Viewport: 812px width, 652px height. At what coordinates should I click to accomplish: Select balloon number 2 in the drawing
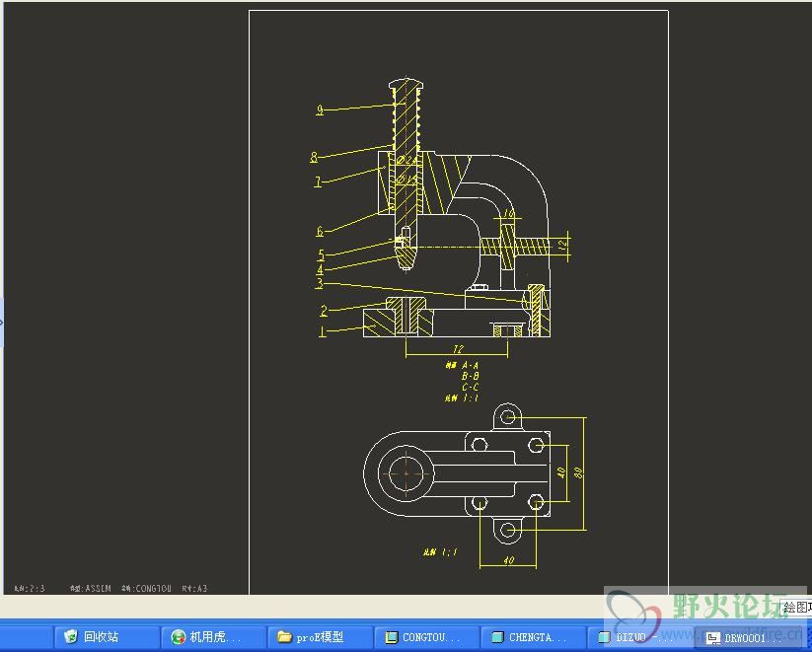tap(324, 311)
